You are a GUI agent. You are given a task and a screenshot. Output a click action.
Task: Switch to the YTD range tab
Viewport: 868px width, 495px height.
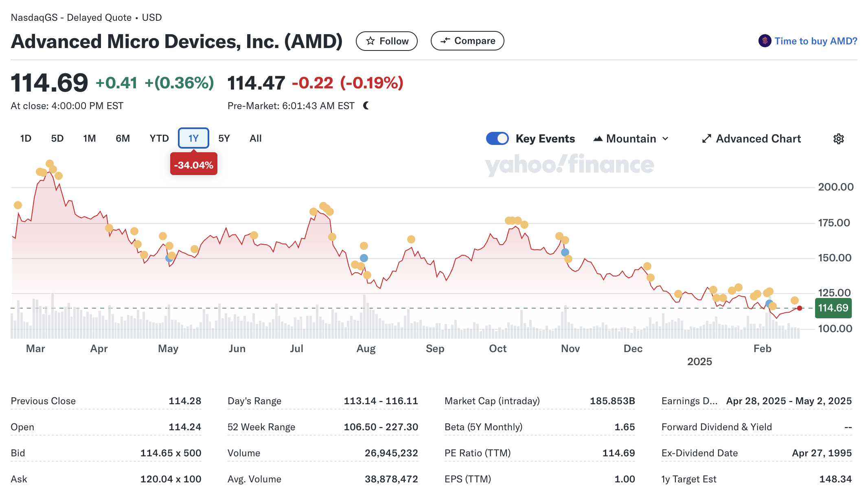[x=159, y=138]
